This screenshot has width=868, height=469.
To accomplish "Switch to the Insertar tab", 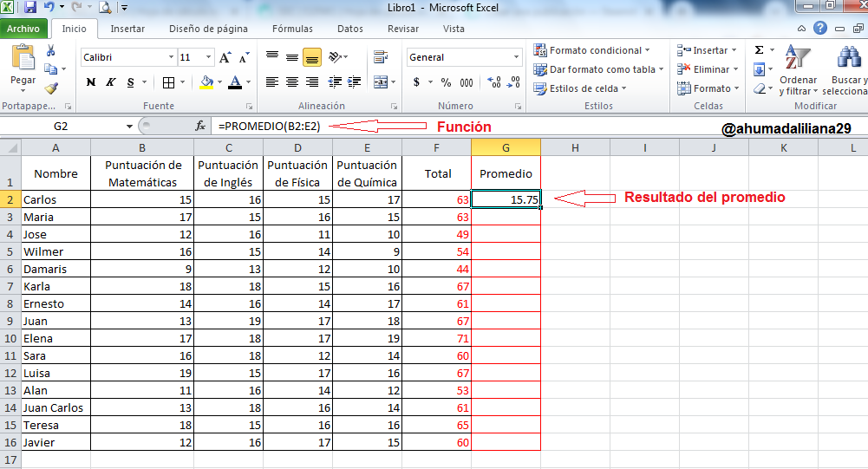I will pyautogui.click(x=127, y=29).
